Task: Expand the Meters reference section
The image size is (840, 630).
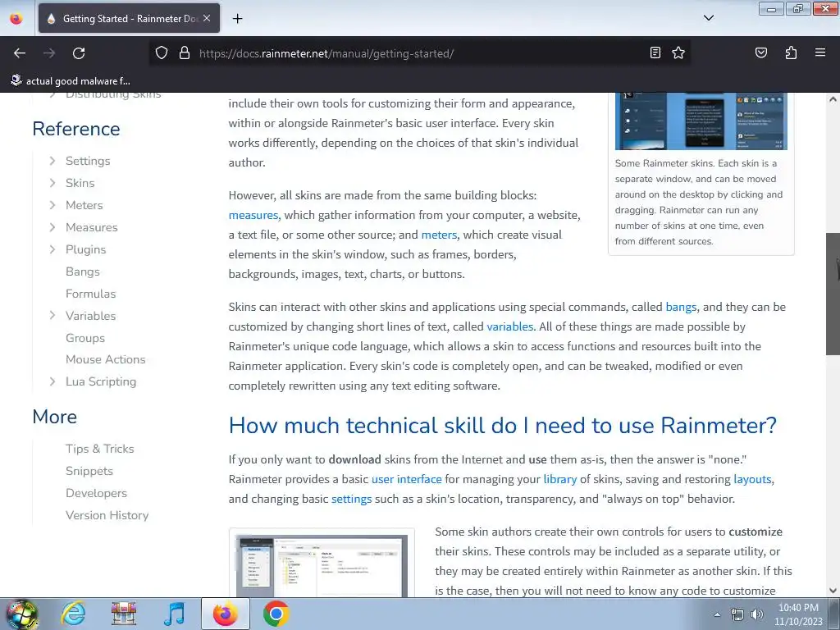Action: coord(52,205)
